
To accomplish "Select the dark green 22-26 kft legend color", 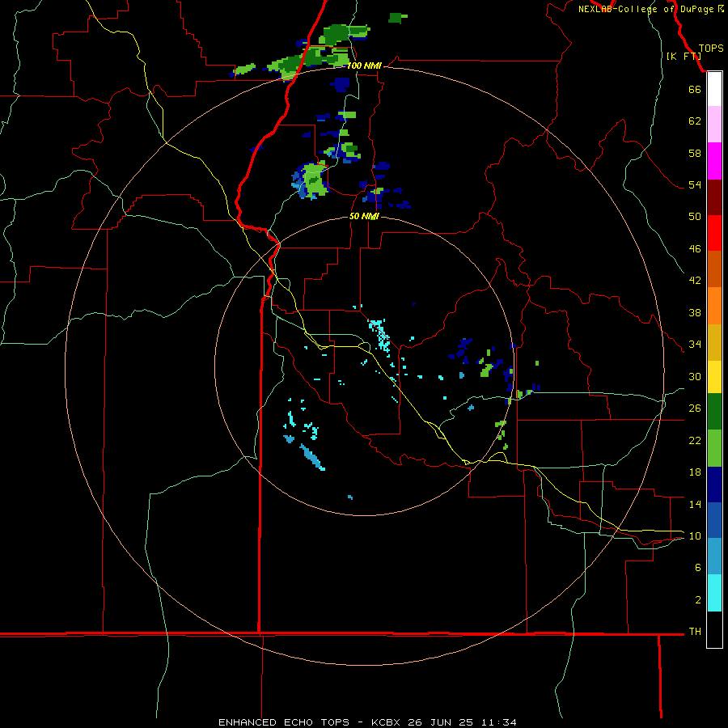I will pyautogui.click(x=714, y=412).
